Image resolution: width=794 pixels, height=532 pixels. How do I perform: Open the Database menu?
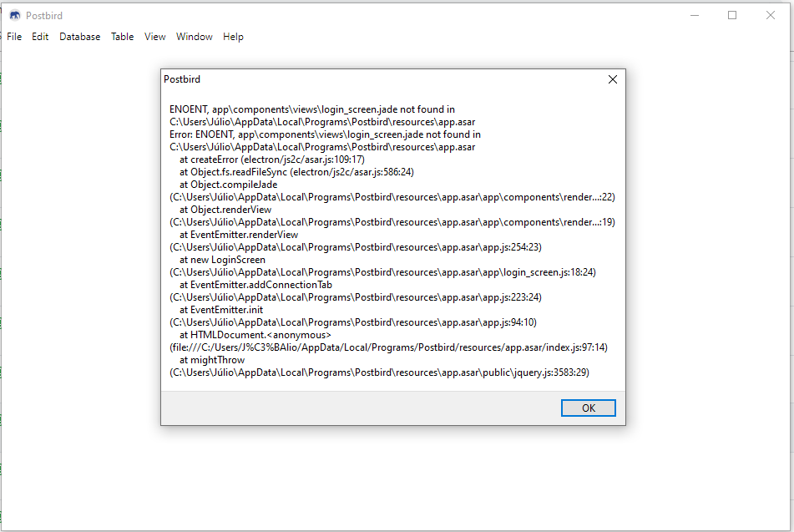coord(79,37)
